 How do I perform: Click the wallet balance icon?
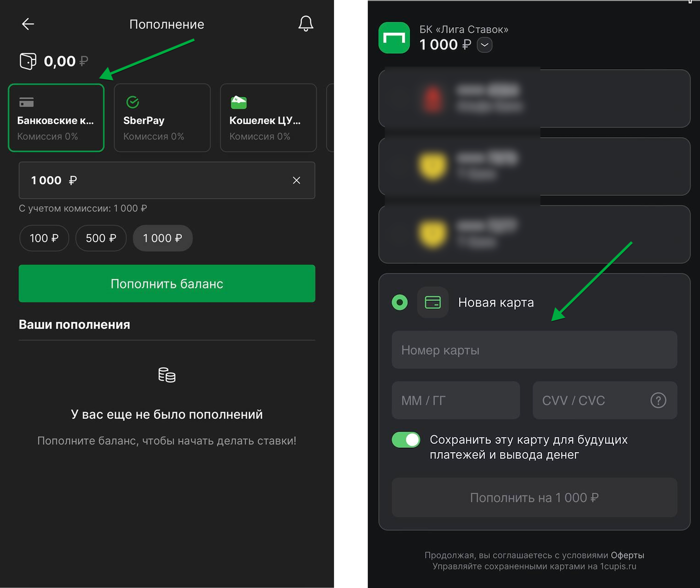click(x=28, y=61)
